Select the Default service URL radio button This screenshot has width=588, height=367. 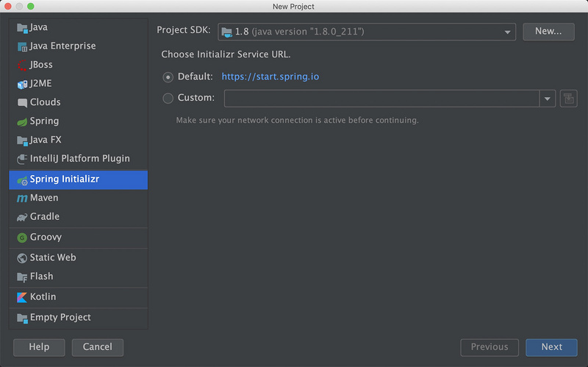(x=168, y=76)
